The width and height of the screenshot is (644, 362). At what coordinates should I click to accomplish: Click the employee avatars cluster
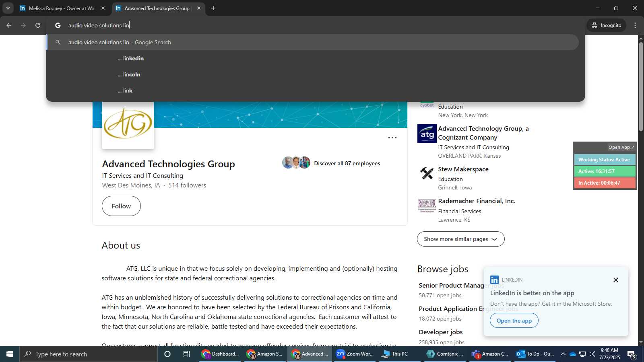296,162
